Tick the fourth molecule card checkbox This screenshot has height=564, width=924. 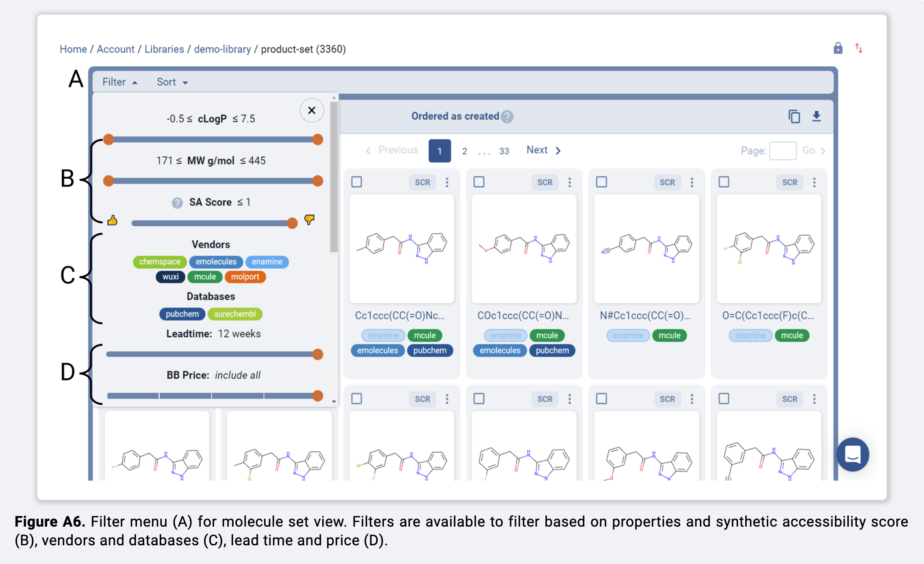tap(724, 182)
